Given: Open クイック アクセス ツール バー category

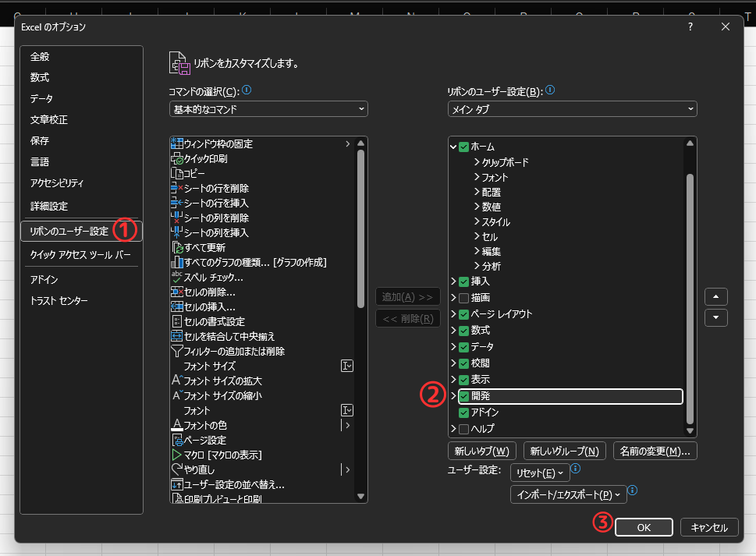Looking at the screenshot, I should (x=81, y=254).
